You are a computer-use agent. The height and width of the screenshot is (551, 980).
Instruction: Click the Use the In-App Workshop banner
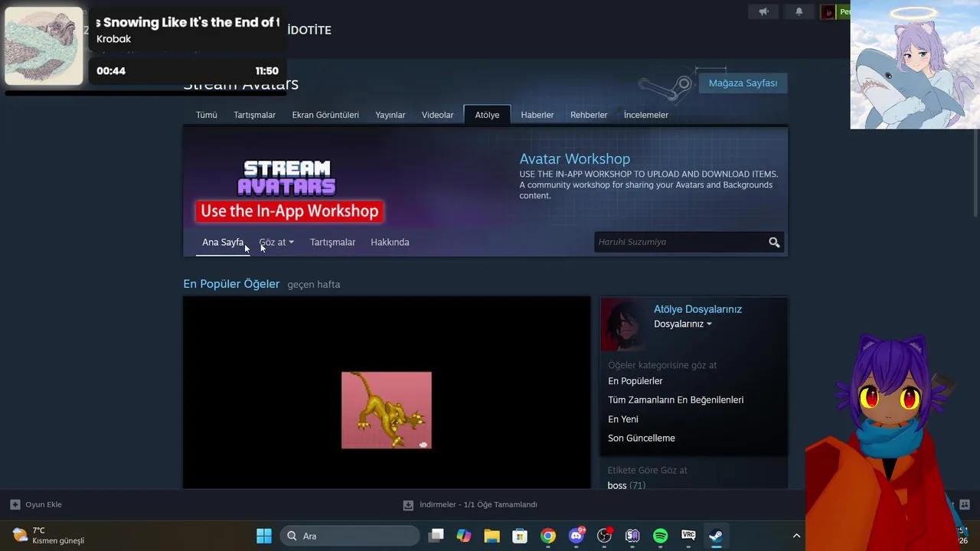tap(289, 211)
